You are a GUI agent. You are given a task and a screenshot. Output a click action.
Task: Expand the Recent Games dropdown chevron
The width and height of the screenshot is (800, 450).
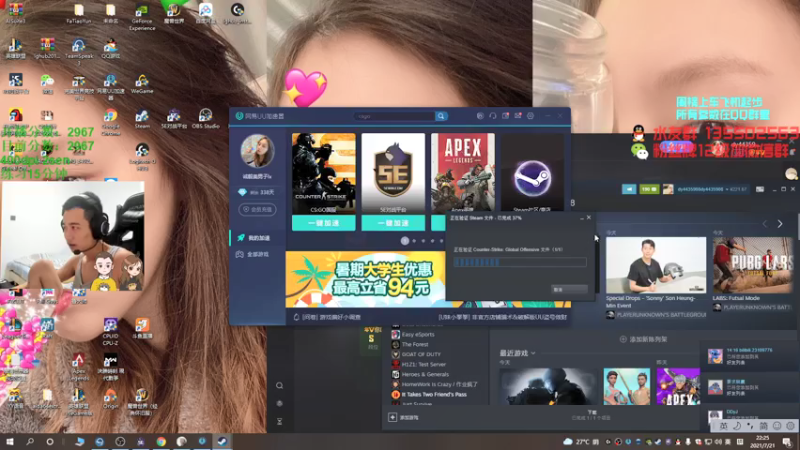pyautogui.click(x=533, y=353)
